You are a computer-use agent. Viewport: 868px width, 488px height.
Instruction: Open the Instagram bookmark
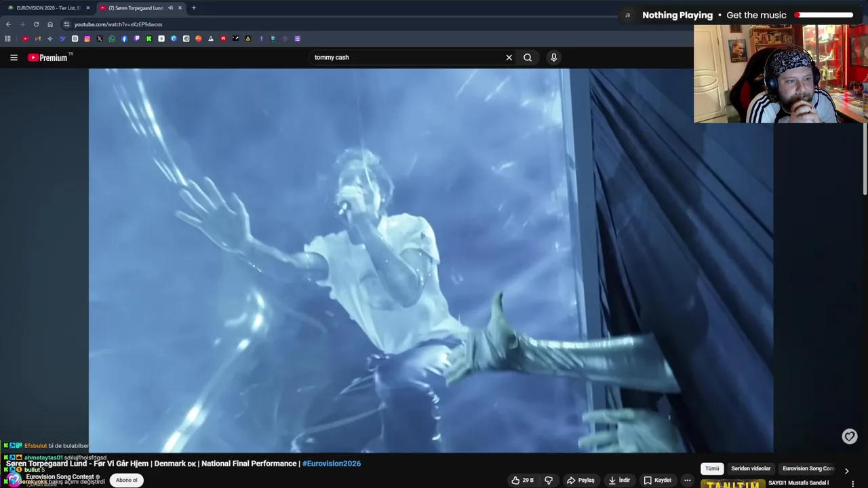pos(87,39)
